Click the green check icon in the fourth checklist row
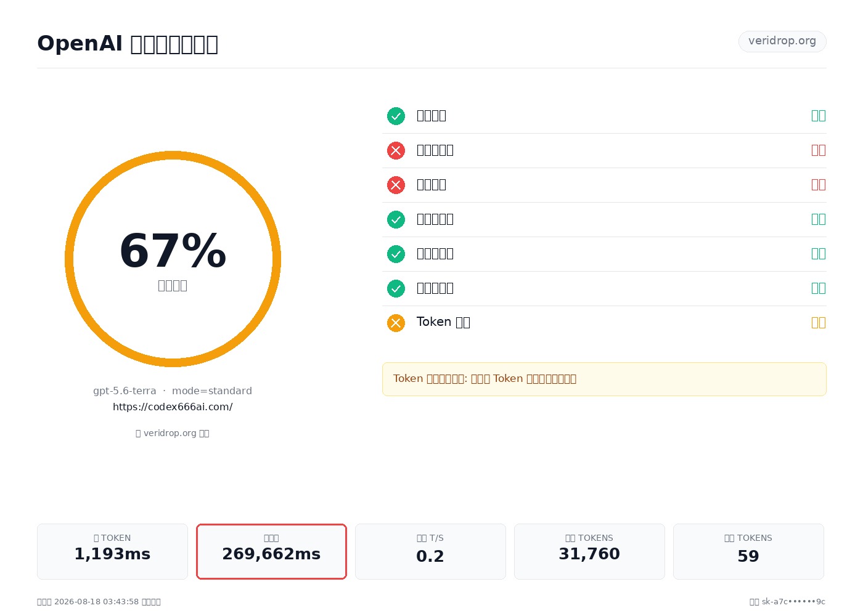 click(396, 219)
